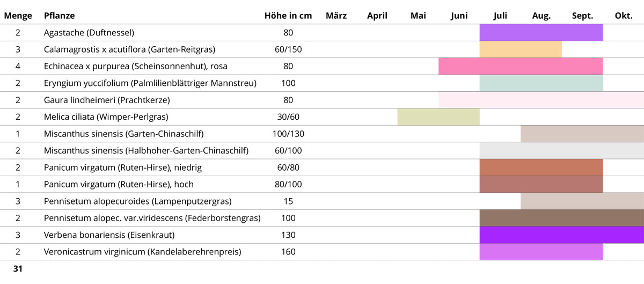Select the pink Echinacea flowering bar

pyautogui.click(x=521, y=67)
